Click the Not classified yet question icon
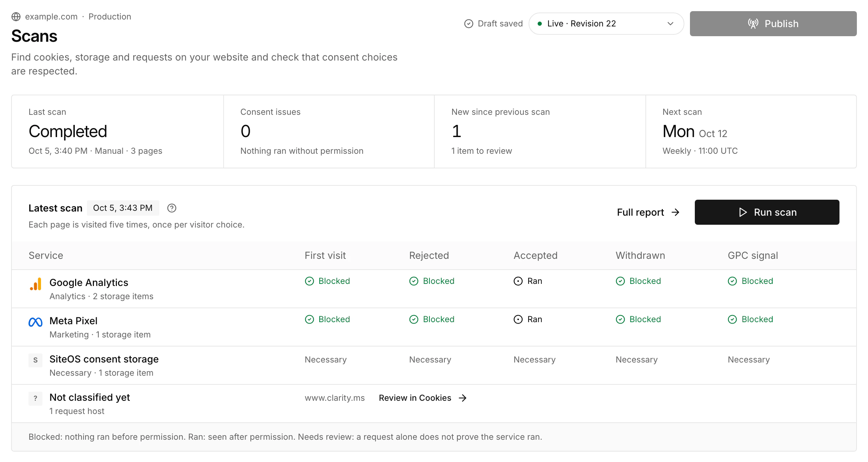Viewport: 868px width, 462px height. click(x=35, y=399)
